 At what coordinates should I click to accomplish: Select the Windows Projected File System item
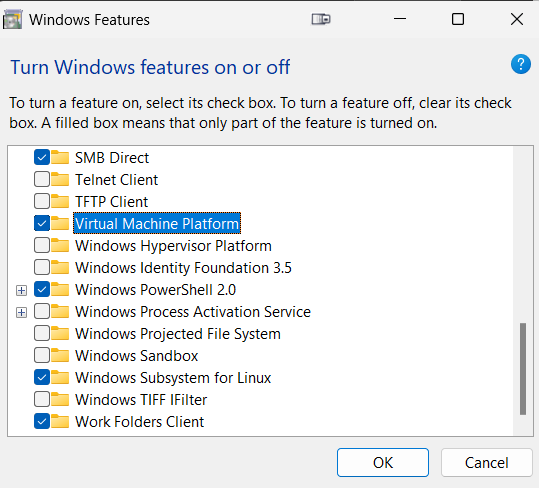(x=178, y=334)
